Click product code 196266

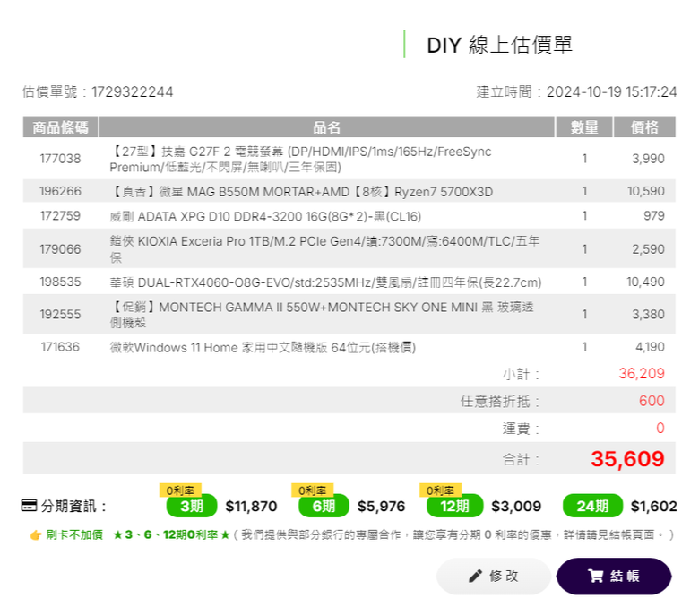click(60, 191)
